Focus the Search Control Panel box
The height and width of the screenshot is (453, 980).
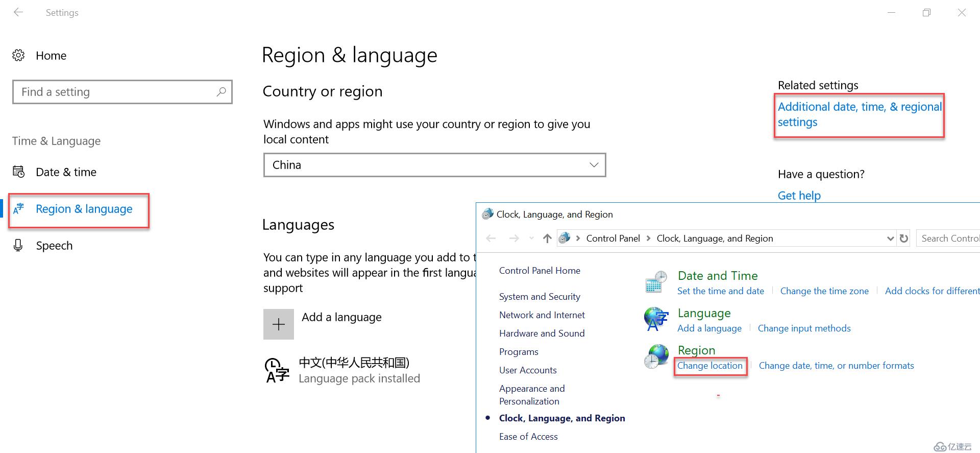948,239
